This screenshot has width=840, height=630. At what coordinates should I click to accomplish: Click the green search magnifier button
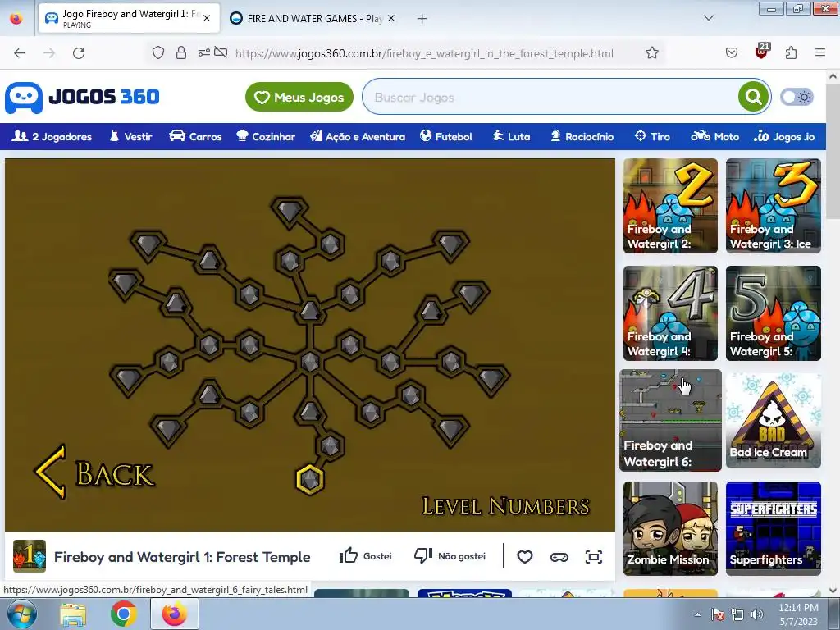(x=753, y=97)
